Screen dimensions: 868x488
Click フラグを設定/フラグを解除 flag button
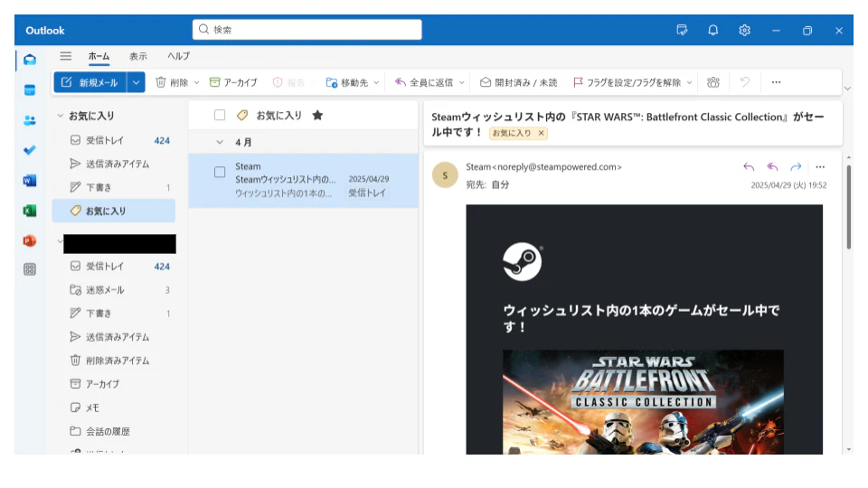coord(627,82)
